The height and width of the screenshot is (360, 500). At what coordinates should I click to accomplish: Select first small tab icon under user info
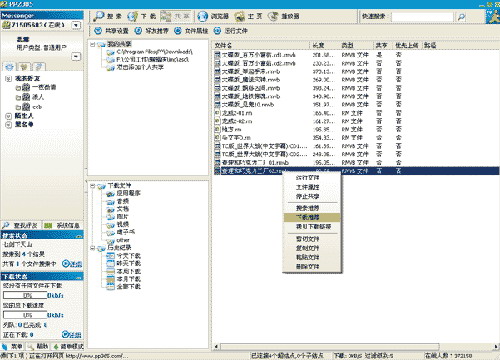click(9, 67)
